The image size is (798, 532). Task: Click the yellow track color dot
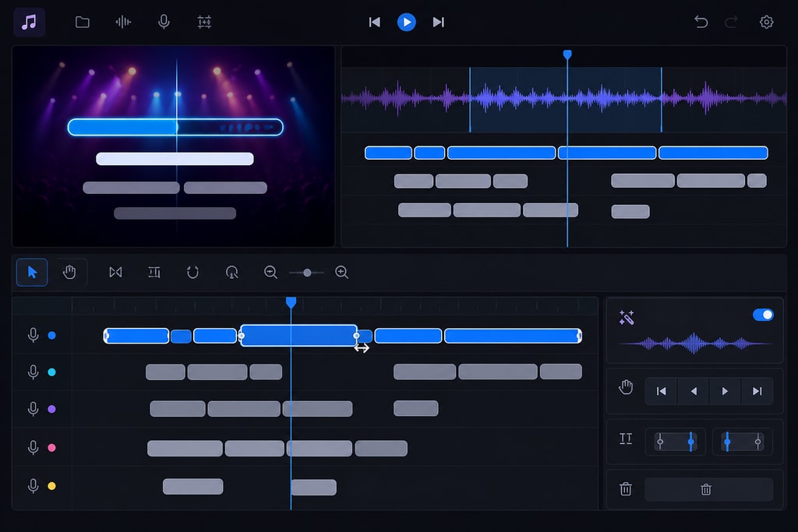click(51, 486)
